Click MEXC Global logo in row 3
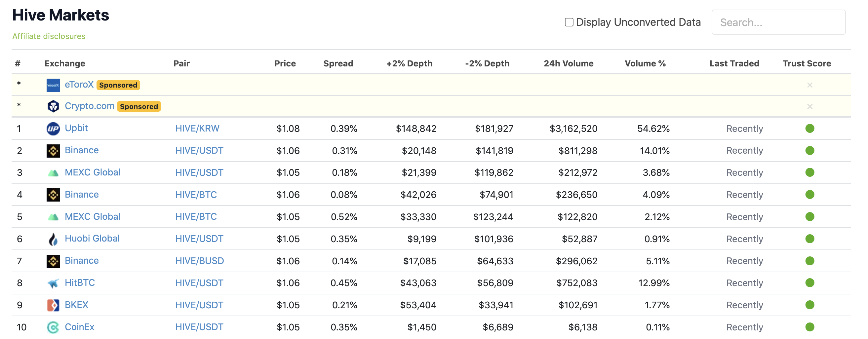 (53, 173)
